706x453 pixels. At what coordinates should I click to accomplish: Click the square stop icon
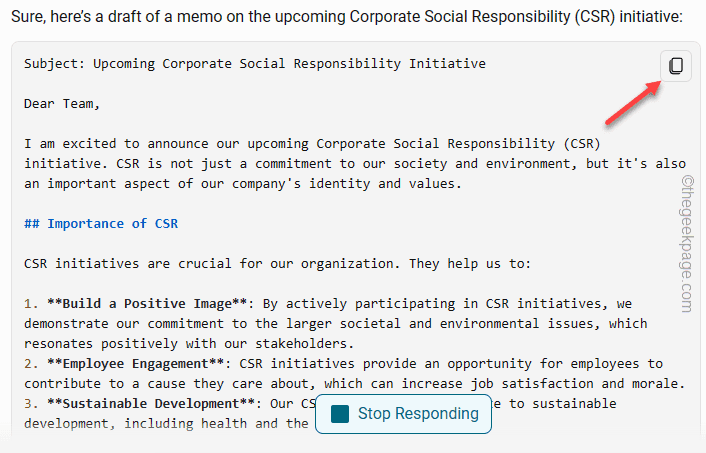click(340, 414)
